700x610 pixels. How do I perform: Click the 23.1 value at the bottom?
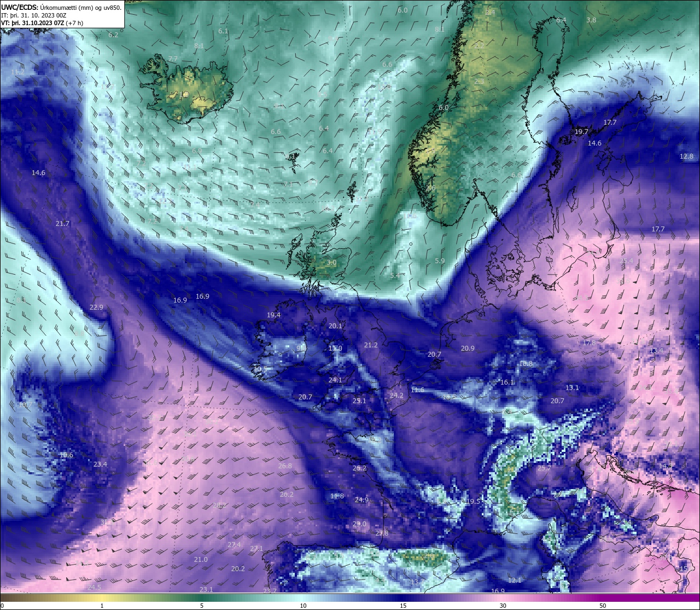point(206,590)
